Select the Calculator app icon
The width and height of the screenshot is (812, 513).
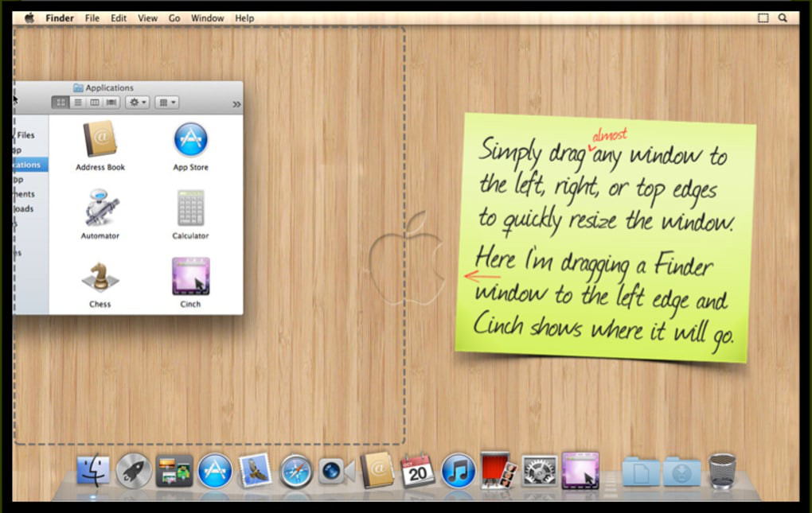(x=190, y=210)
